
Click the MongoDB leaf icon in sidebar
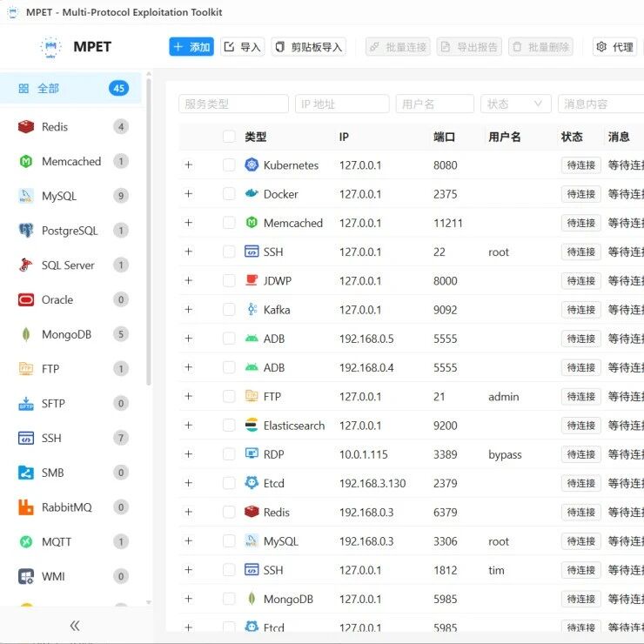click(26, 334)
